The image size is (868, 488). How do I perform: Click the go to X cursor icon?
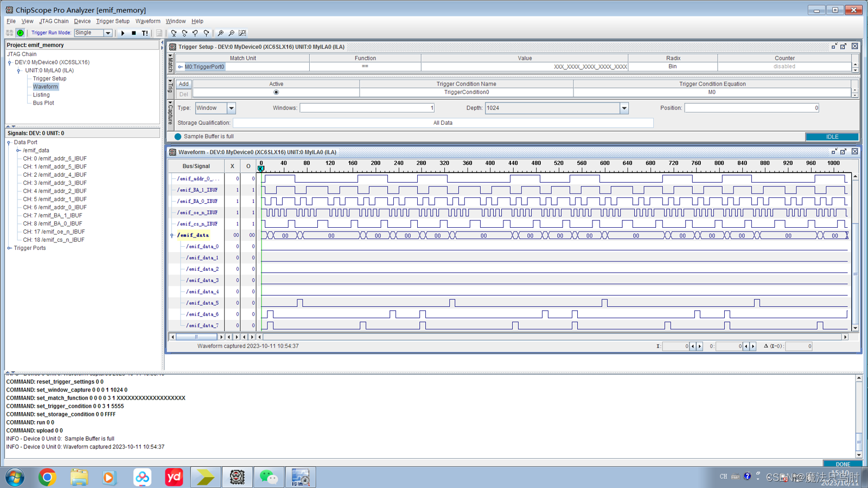click(x=174, y=33)
